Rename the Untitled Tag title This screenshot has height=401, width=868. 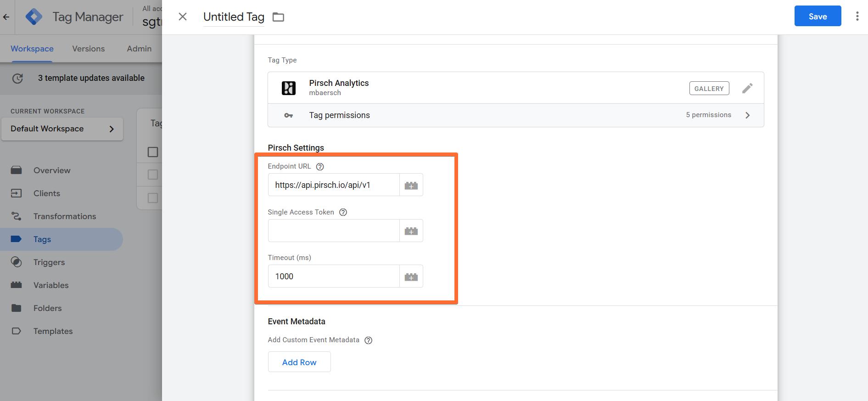pos(234,17)
